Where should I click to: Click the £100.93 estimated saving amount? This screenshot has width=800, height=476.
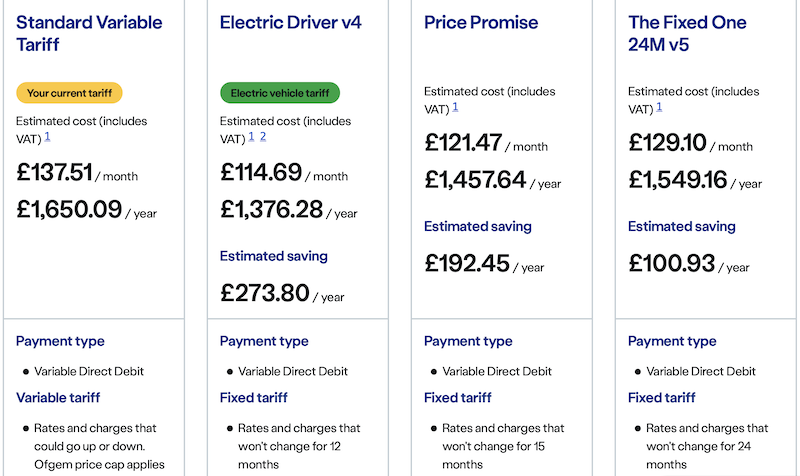[671, 263]
